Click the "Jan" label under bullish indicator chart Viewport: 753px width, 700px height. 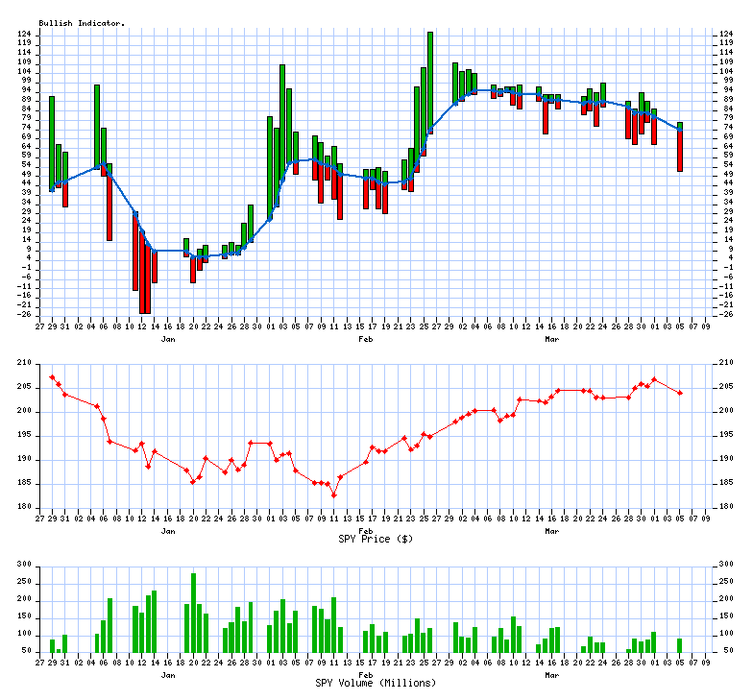pos(168,340)
